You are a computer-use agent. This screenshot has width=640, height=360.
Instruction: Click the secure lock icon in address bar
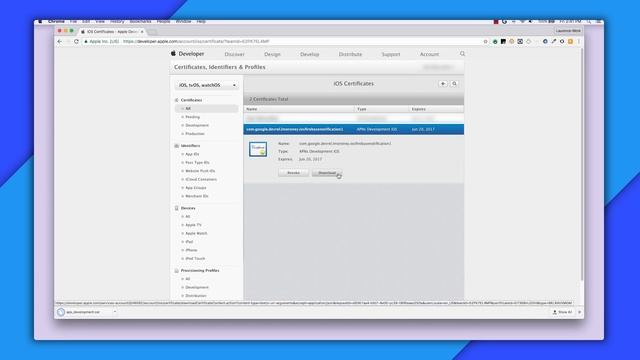(86, 41)
